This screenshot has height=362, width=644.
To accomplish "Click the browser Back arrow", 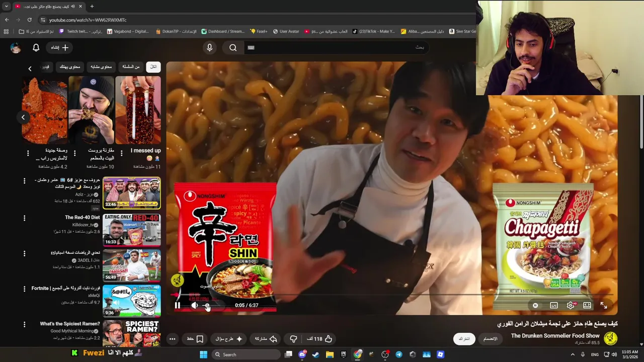I will tap(7, 20).
